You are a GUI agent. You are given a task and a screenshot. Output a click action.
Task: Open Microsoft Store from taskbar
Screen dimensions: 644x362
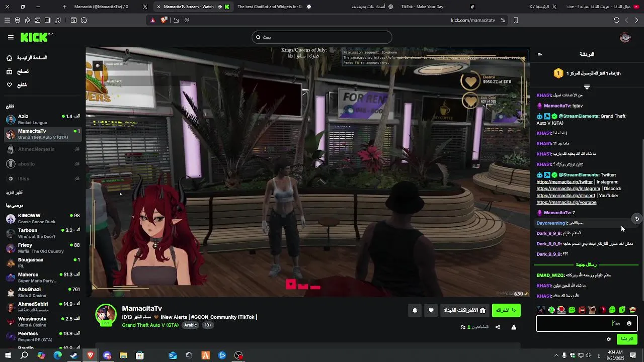click(x=140, y=355)
